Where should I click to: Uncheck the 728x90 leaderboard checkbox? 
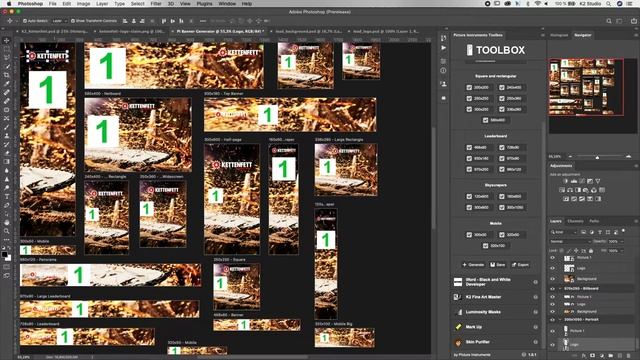point(502,147)
